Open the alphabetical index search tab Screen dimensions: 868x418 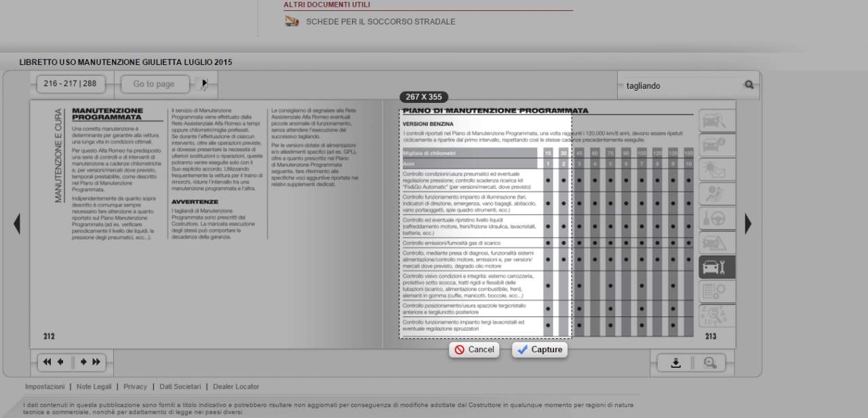point(717,316)
